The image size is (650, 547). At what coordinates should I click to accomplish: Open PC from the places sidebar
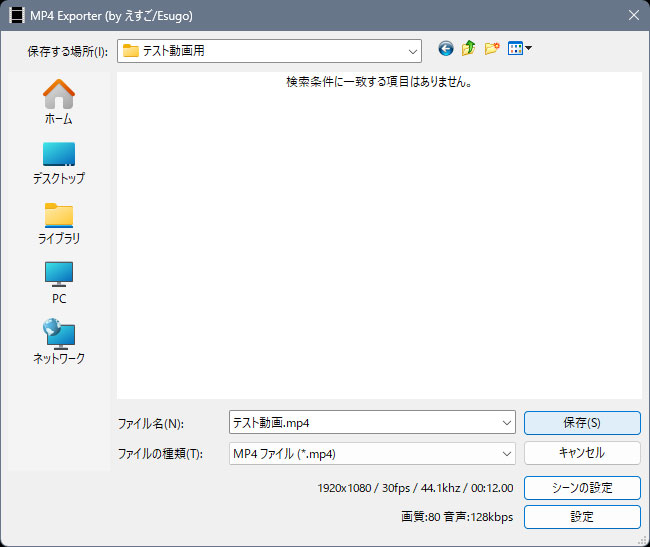[59, 282]
